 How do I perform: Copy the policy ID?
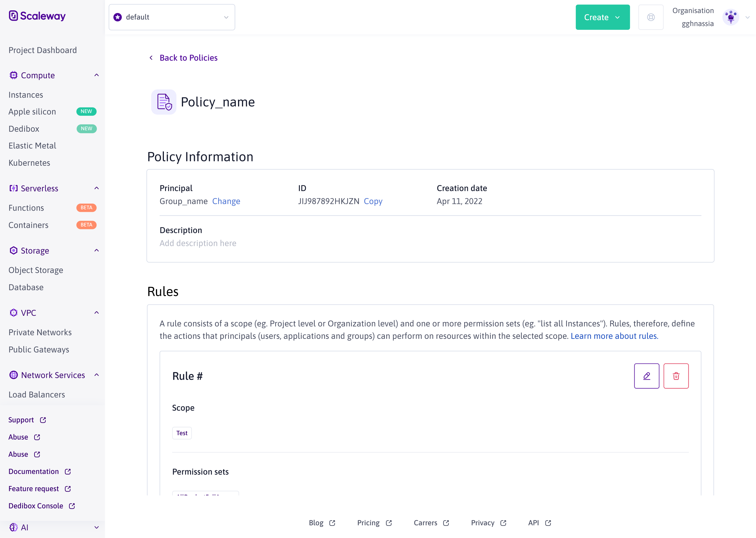click(x=373, y=201)
